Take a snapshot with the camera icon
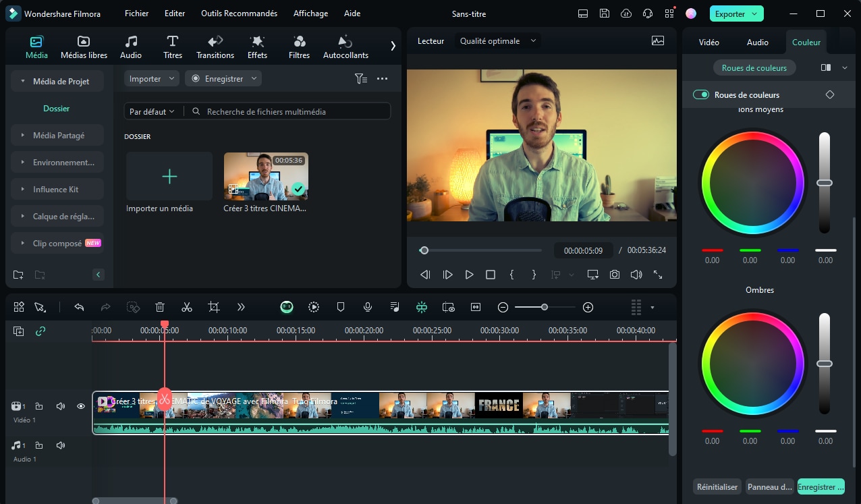861x504 pixels. 615,275
